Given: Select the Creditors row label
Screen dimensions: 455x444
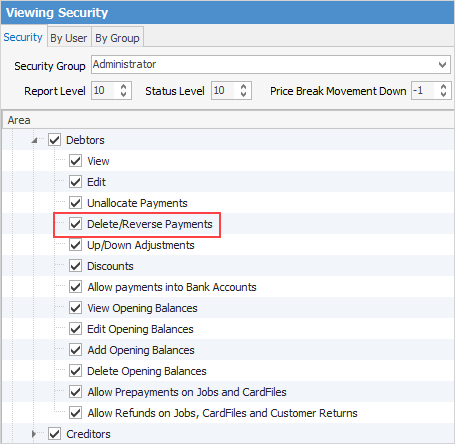Looking at the screenshot, I should pyautogui.click(x=88, y=434).
